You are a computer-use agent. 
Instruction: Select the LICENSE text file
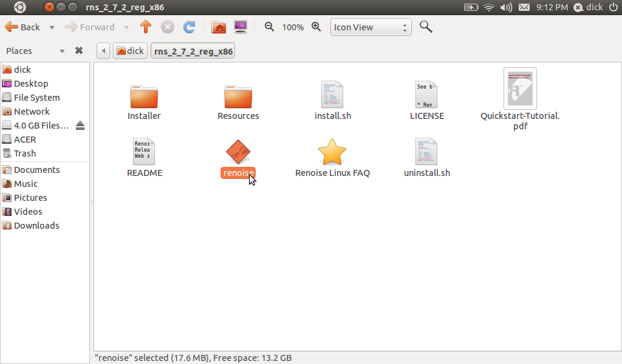point(426,95)
